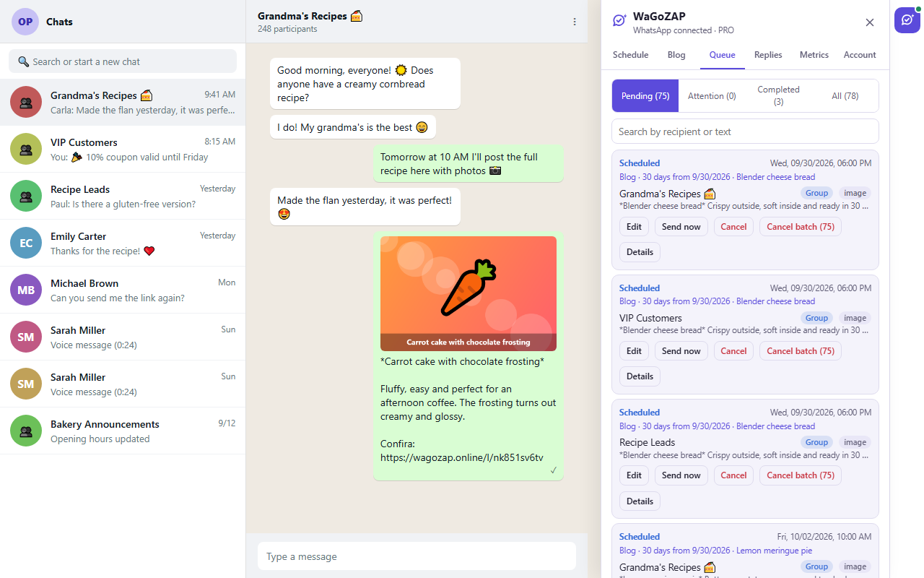Select Emily Carter's EC avatar
The image size is (924, 578).
pos(26,243)
